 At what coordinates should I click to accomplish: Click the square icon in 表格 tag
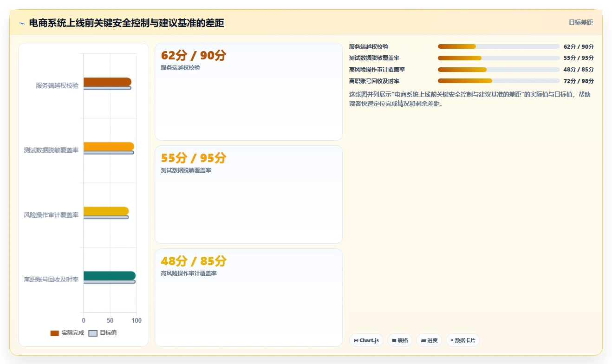pyautogui.click(x=394, y=340)
